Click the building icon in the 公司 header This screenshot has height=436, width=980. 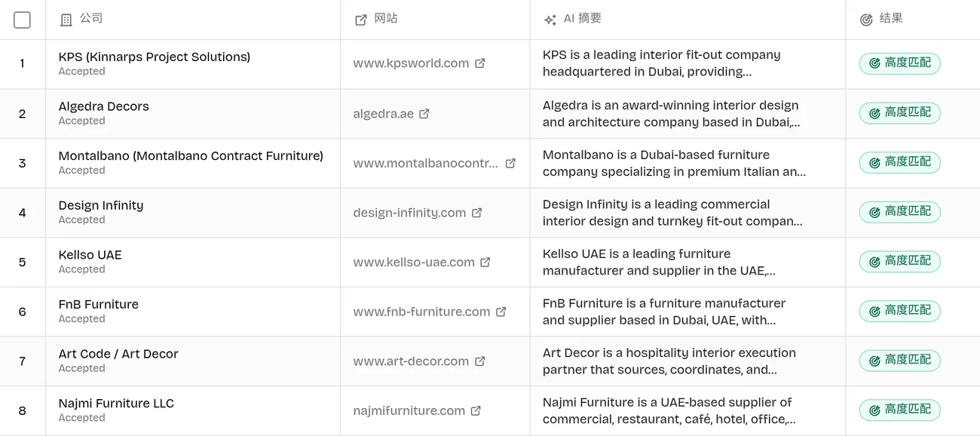pos(66,20)
